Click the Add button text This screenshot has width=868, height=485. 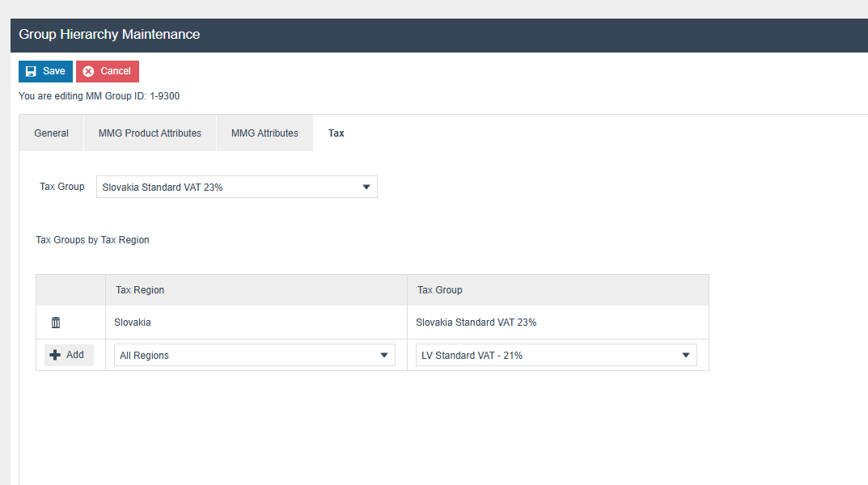[75, 355]
